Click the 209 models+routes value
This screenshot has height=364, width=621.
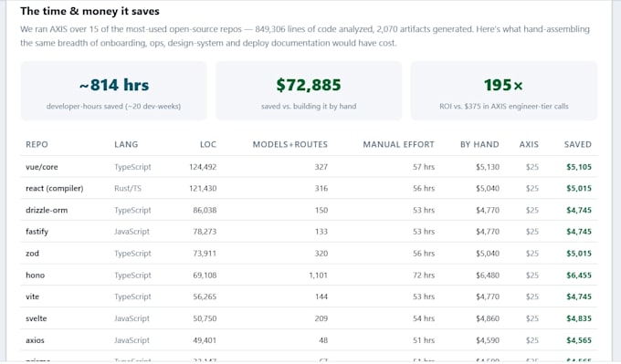pyautogui.click(x=321, y=318)
